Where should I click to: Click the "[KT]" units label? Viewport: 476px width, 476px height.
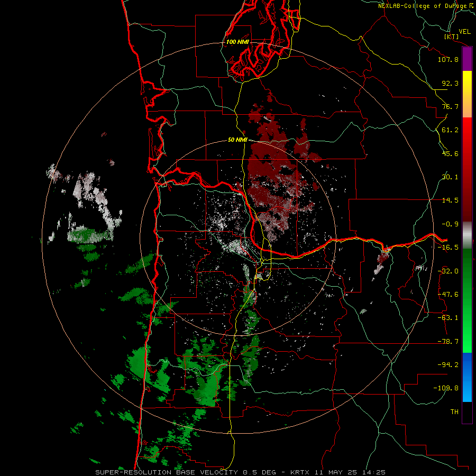(452, 36)
